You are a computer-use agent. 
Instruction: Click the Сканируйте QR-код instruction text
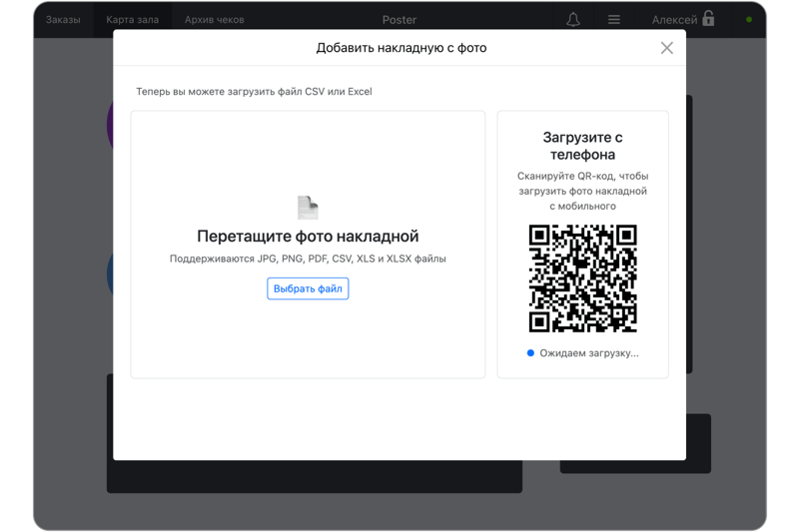pyautogui.click(x=582, y=191)
